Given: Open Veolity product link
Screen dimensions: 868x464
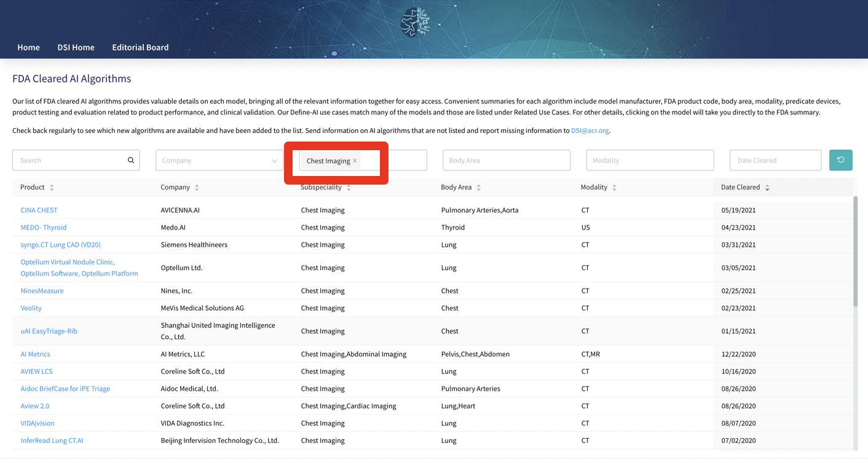Looking at the screenshot, I should click(x=31, y=308).
